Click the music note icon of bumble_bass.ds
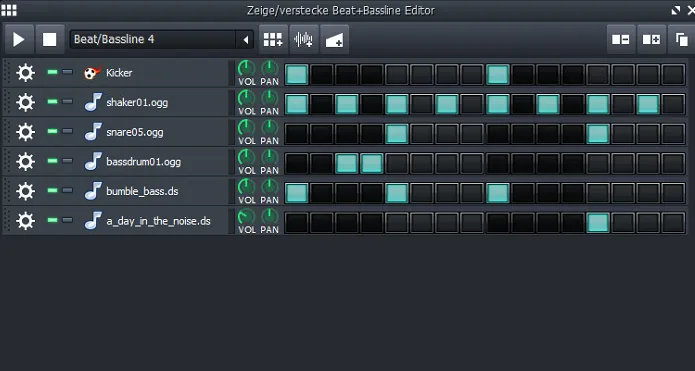This screenshot has height=371, width=695. [93, 191]
